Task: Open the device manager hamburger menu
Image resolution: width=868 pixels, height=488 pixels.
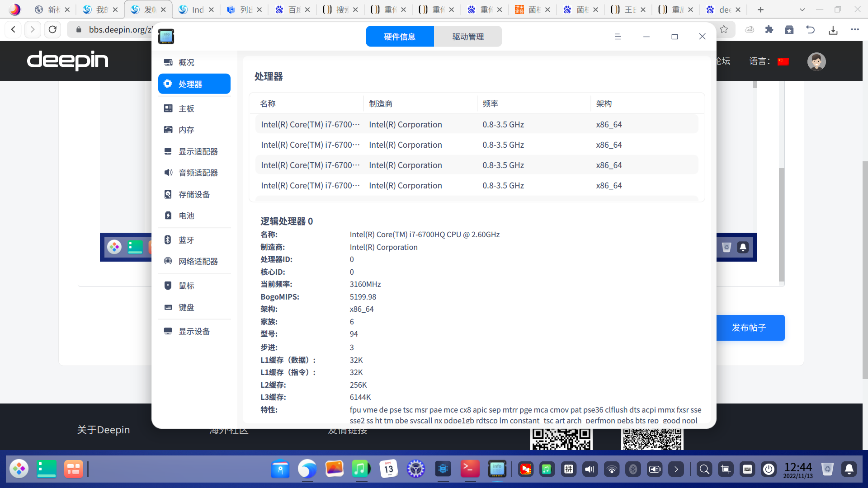Action: coord(618,37)
